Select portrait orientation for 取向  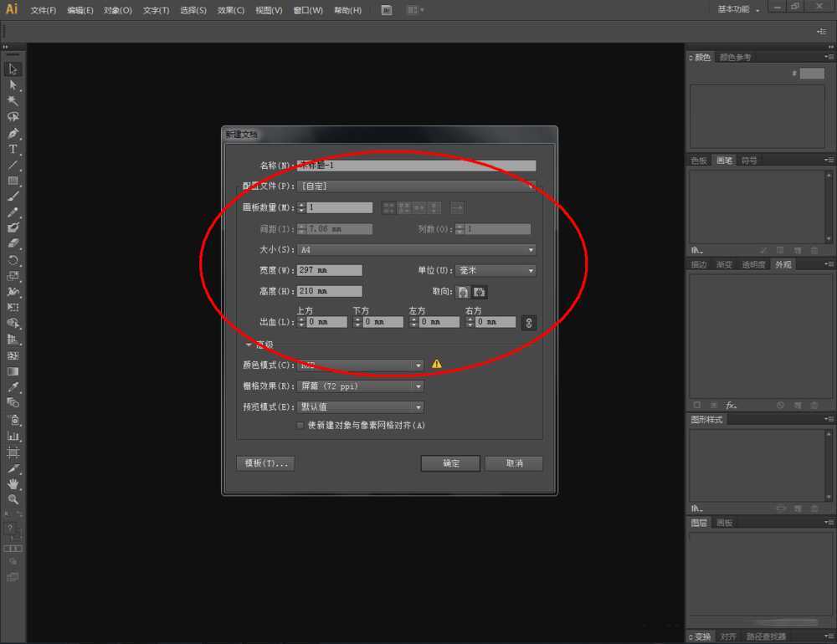pyautogui.click(x=463, y=292)
